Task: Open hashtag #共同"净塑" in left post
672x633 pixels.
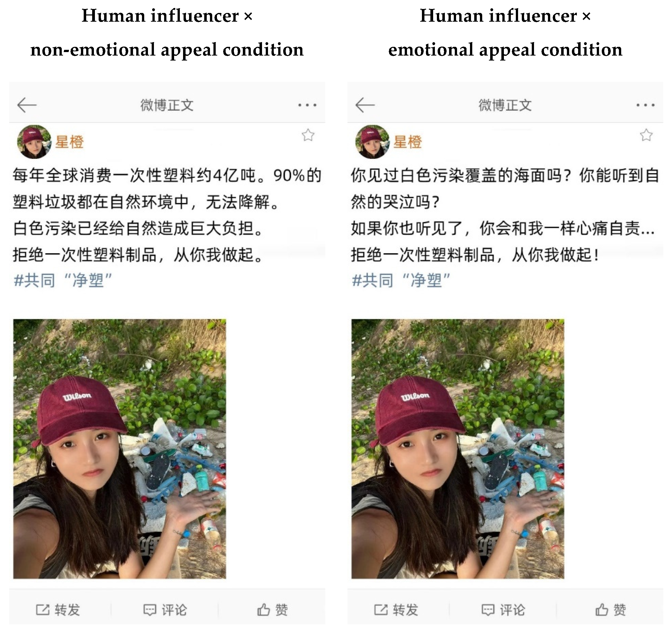Action: click(63, 280)
